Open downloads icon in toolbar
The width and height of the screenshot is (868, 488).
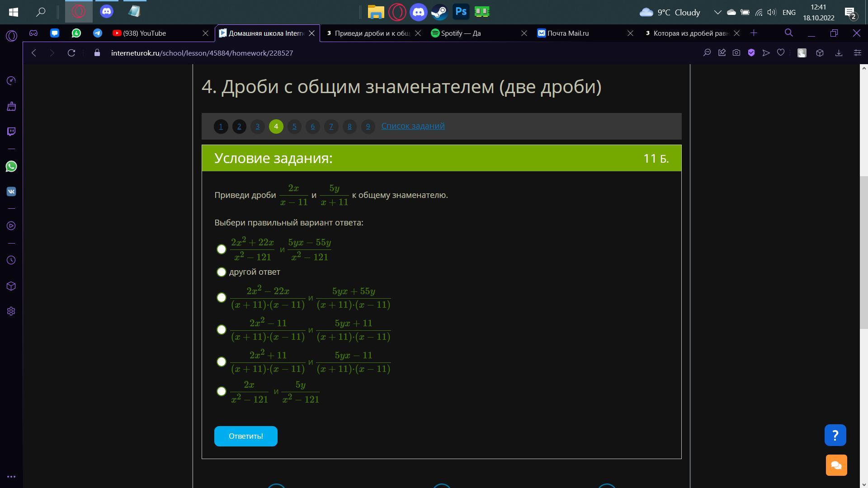click(839, 53)
